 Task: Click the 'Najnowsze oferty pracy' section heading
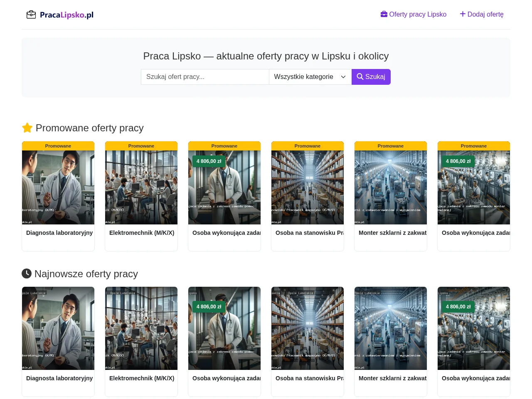(x=80, y=274)
